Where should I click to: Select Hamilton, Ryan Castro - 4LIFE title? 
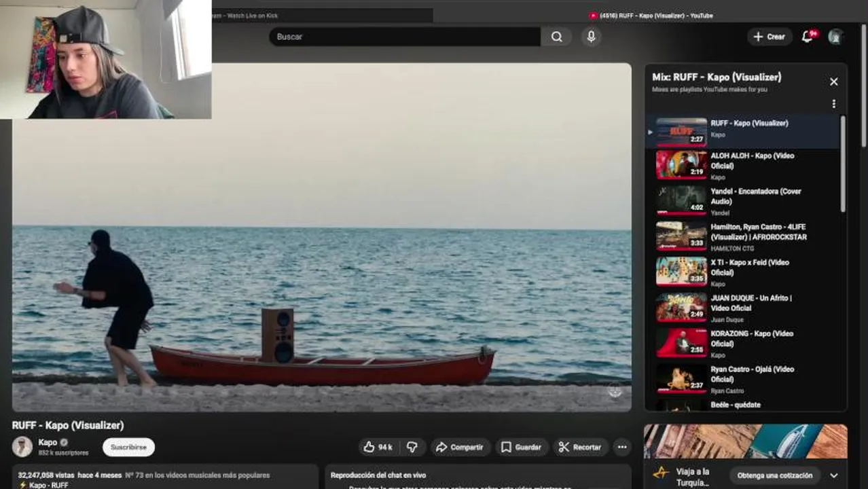(x=758, y=232)
